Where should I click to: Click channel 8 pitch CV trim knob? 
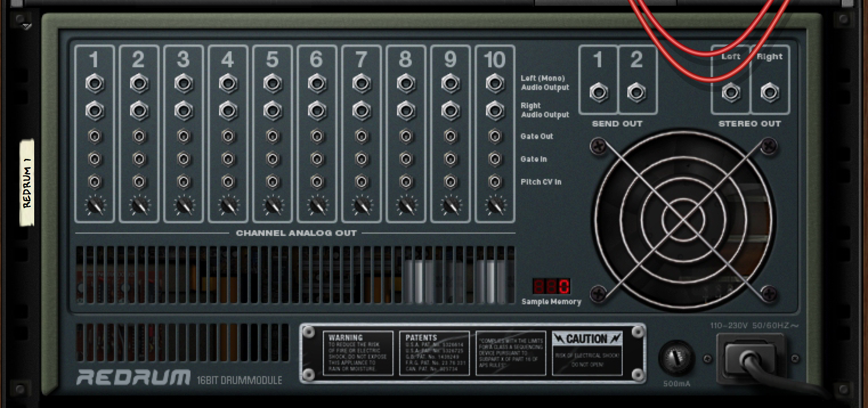click(406, 205)
